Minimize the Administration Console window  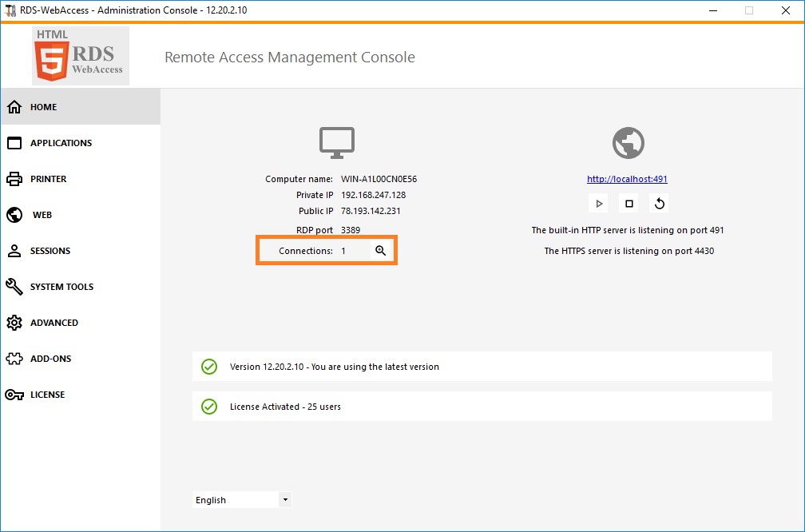[713, 10]
